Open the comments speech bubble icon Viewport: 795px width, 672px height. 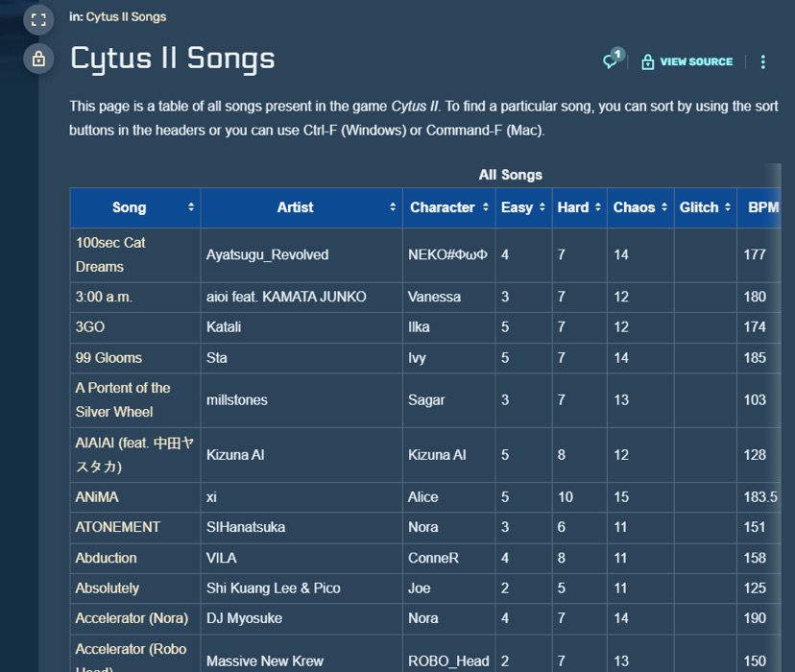611,61
